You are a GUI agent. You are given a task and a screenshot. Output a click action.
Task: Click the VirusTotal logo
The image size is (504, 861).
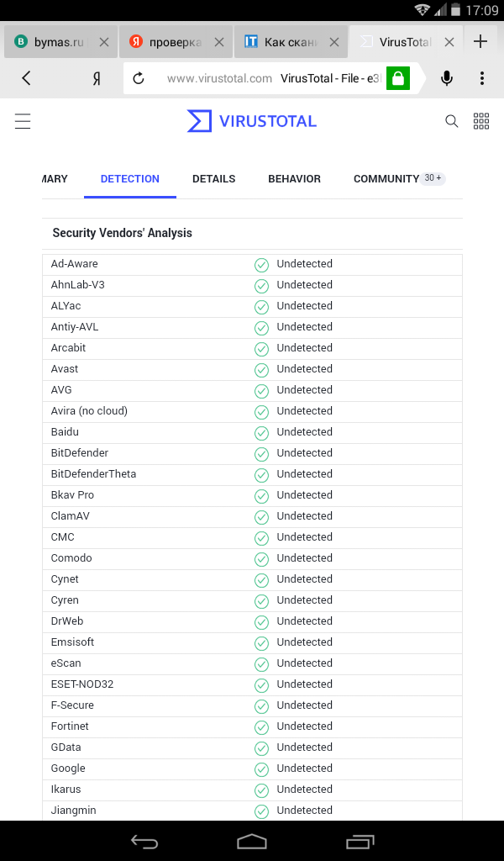(x=252, y=121)
